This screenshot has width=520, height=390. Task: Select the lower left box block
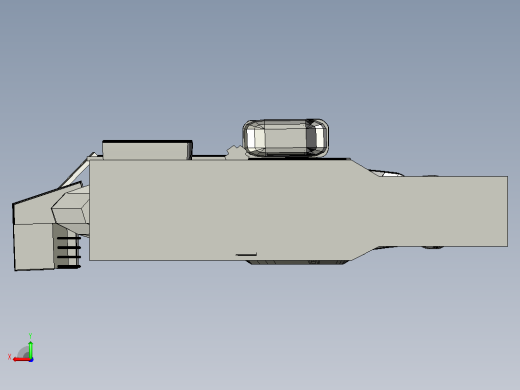[34, 247]
